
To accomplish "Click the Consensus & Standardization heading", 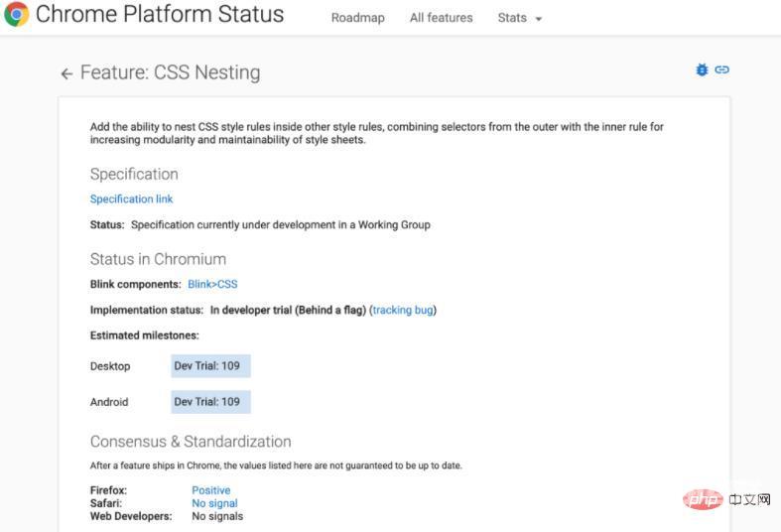I will click(x=191, y=442).
